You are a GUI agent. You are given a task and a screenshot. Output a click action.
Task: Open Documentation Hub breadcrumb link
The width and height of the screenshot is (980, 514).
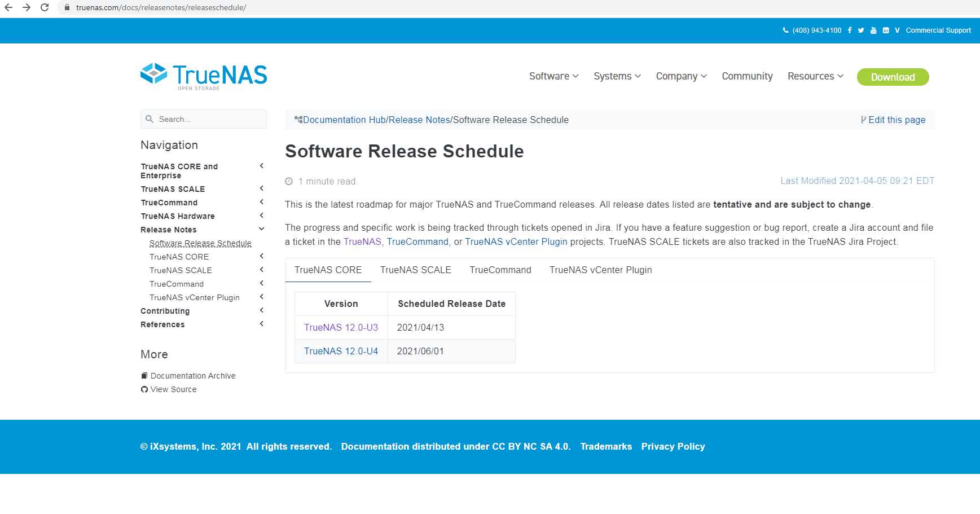click(344, 120)
